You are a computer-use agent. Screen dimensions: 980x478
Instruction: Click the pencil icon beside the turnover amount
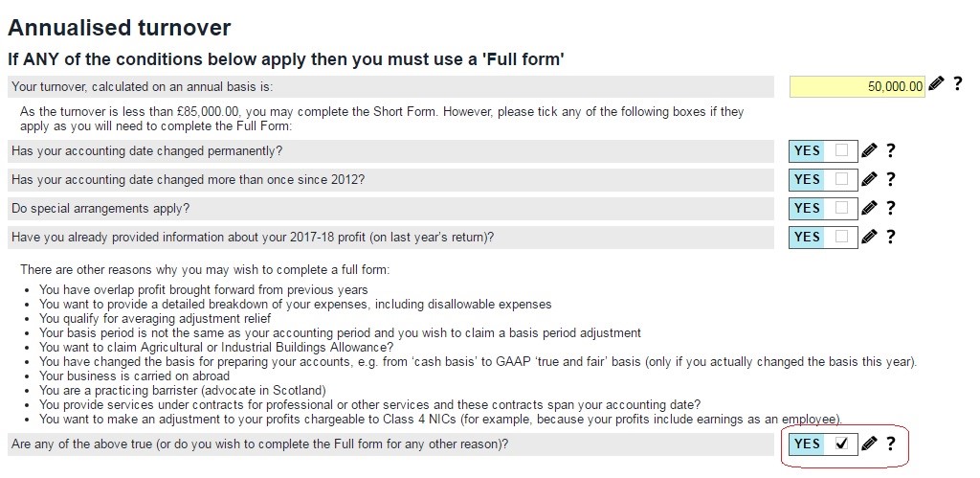click(x=936, y=84)
